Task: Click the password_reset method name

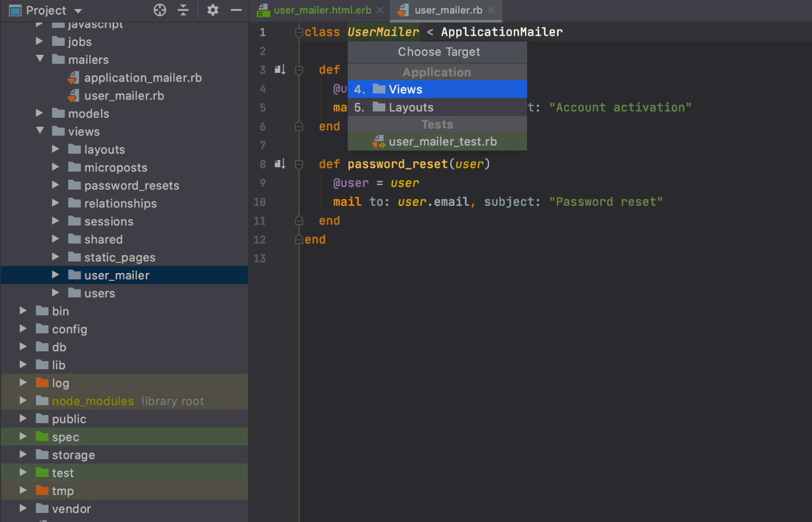Action: (x=397, y=164)
